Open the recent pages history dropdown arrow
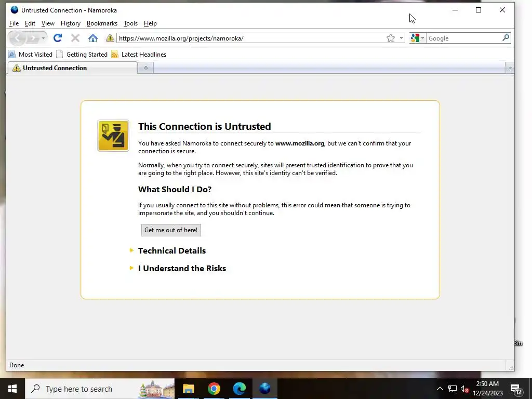The image size is (532, 399). (43, 38)
